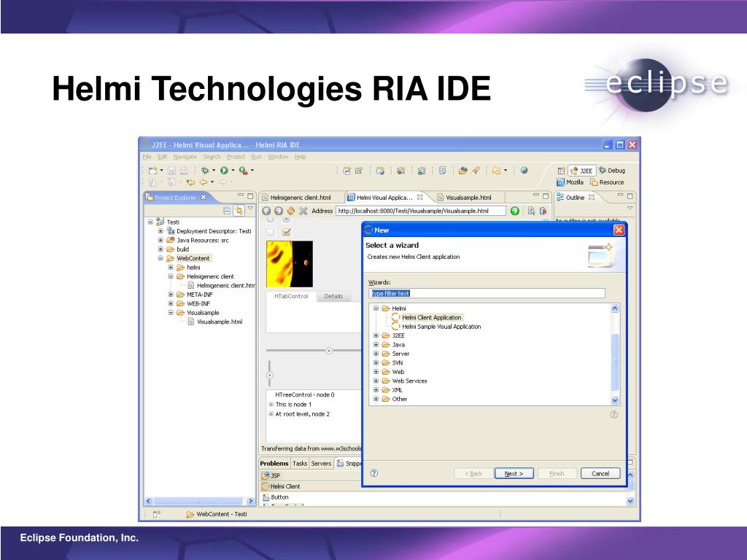Switch to the Resource perspective

(x=607, y=182)
